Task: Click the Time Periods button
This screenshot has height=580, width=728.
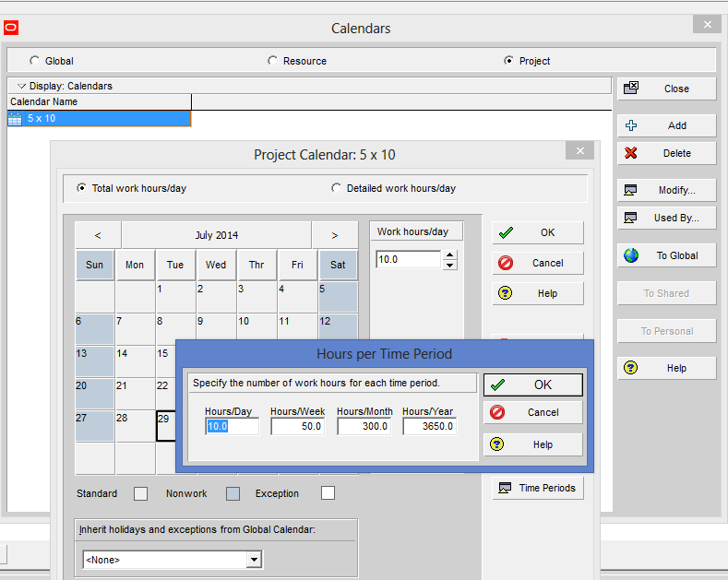Action: 538,488
